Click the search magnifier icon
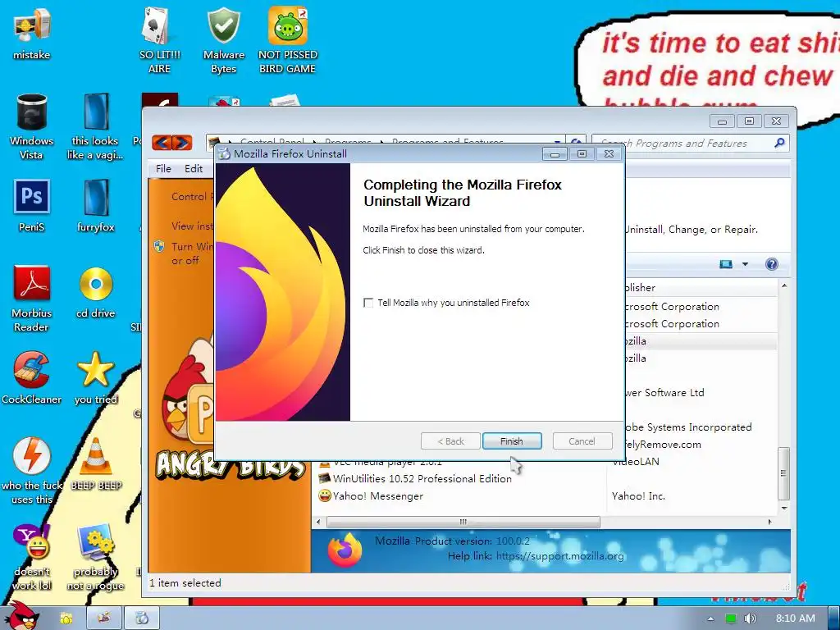Screen dimensions: 840x630 pos(779,143)
